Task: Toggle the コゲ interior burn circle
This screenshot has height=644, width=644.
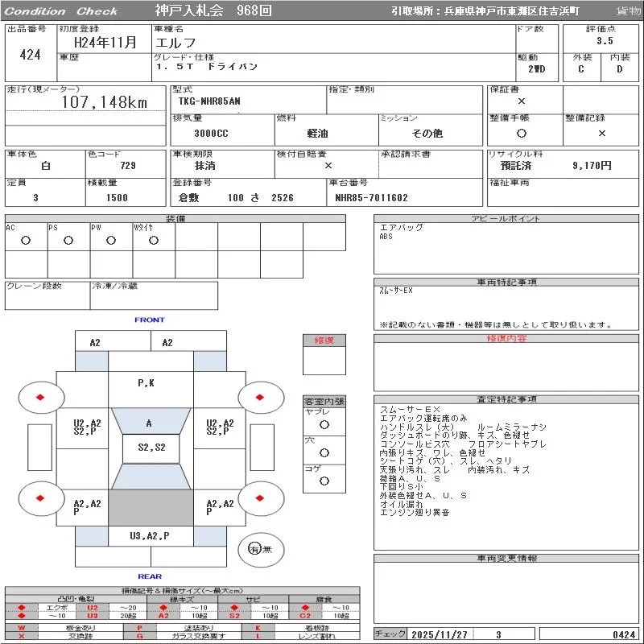Action: [x=324, y=481]
